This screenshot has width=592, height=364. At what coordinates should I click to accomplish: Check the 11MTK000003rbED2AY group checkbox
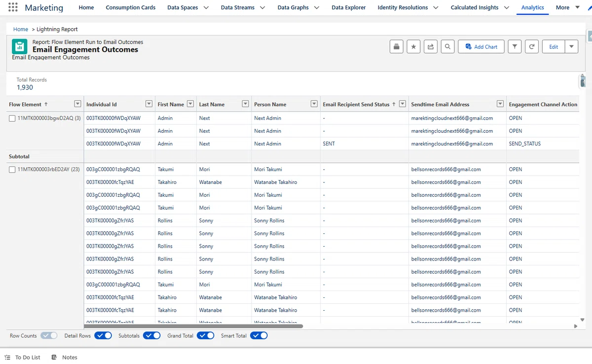click(12, 170)
